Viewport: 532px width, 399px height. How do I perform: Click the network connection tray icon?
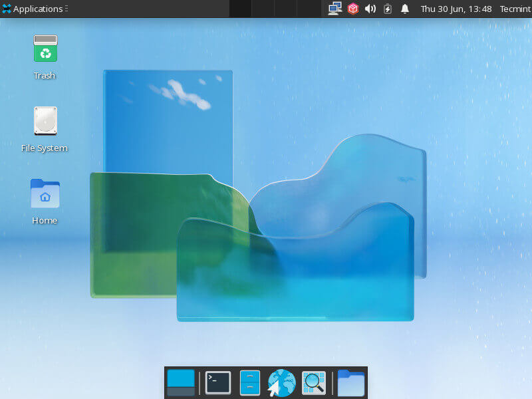coord(335,9)
